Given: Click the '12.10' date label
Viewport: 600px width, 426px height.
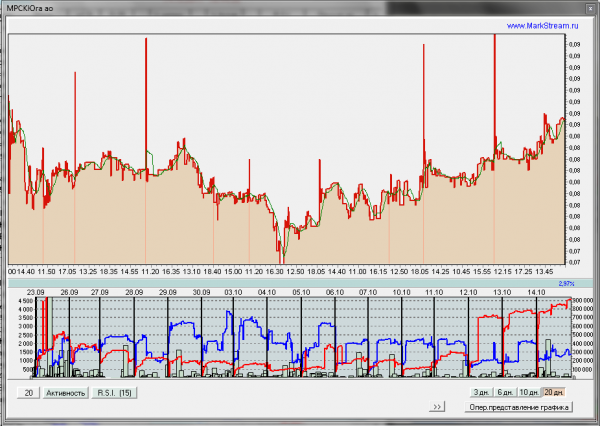Looking at the screenshot, I should (468, 292).
